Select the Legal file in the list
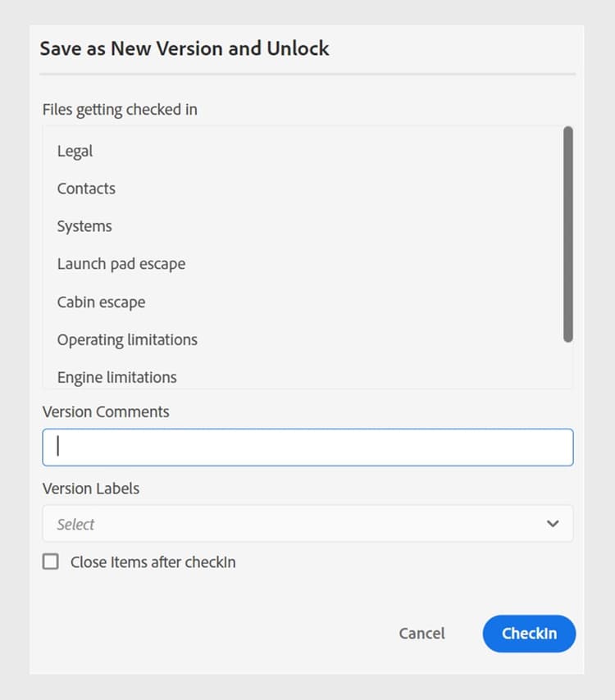The height and width of the screenshot is (700, 615). 75,151
